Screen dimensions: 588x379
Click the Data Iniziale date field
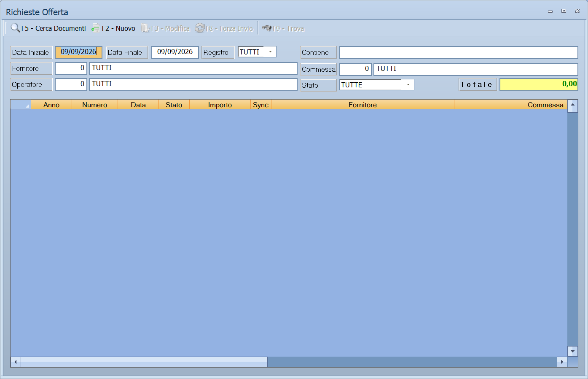point(78,52)
